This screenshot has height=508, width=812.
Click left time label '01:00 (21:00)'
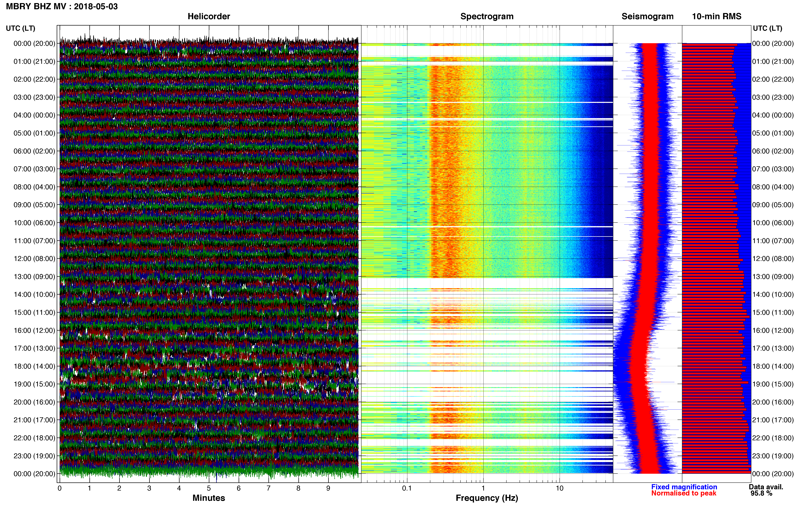point(34,62)
